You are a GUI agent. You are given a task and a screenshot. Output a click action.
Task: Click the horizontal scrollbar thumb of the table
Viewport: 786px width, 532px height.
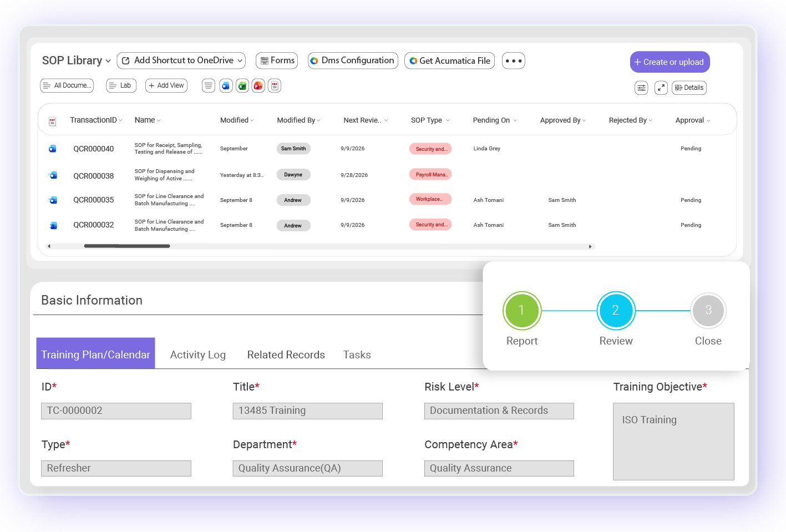click(x=127, y=246)
